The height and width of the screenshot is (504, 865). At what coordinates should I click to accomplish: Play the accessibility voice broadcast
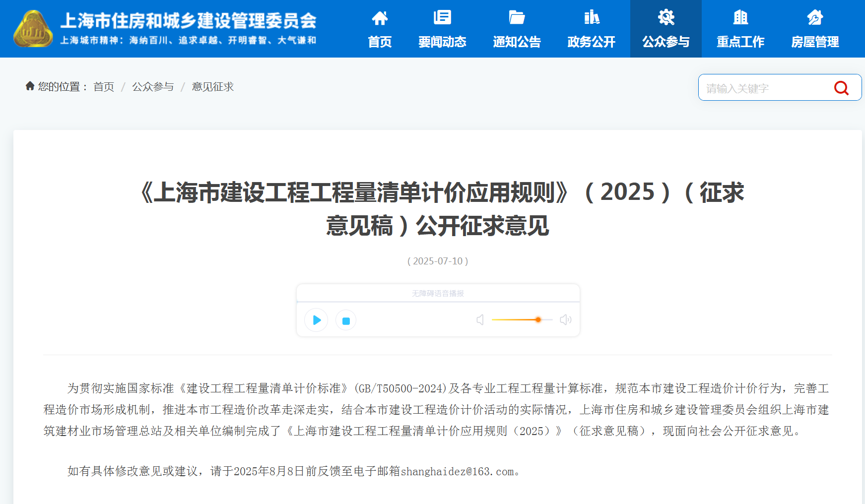(316, 320)
